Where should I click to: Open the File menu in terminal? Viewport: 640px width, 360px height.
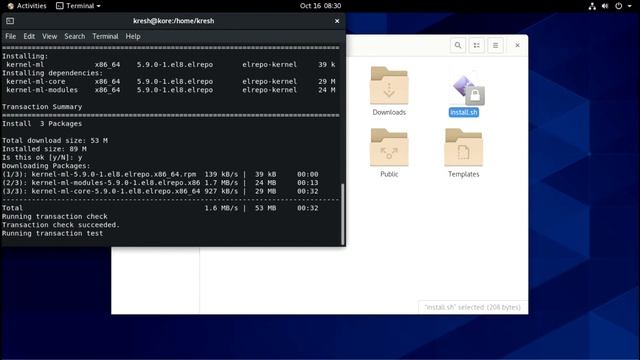pos(11,36)
